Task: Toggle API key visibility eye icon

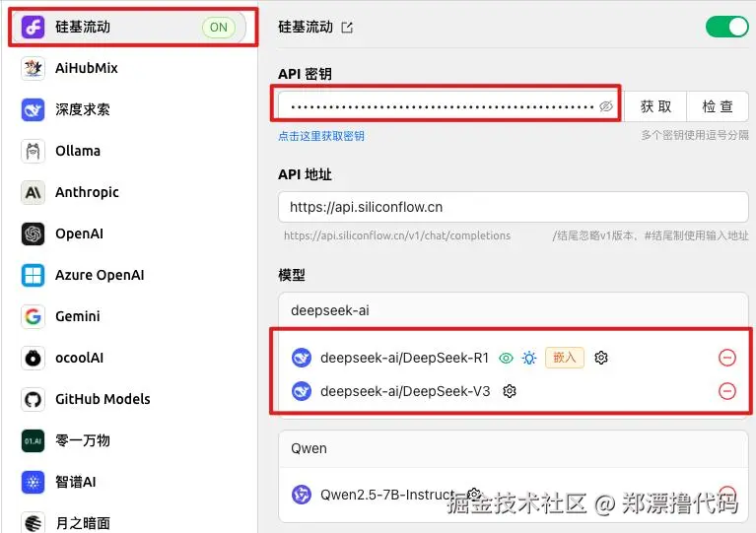Action: pyautogui.click(x=606, y=106)
